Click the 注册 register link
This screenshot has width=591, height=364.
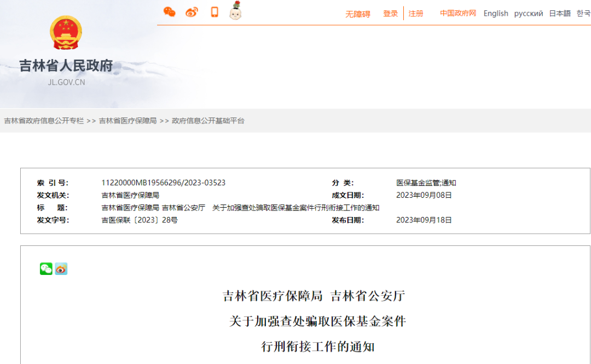(x=416, y=14)
